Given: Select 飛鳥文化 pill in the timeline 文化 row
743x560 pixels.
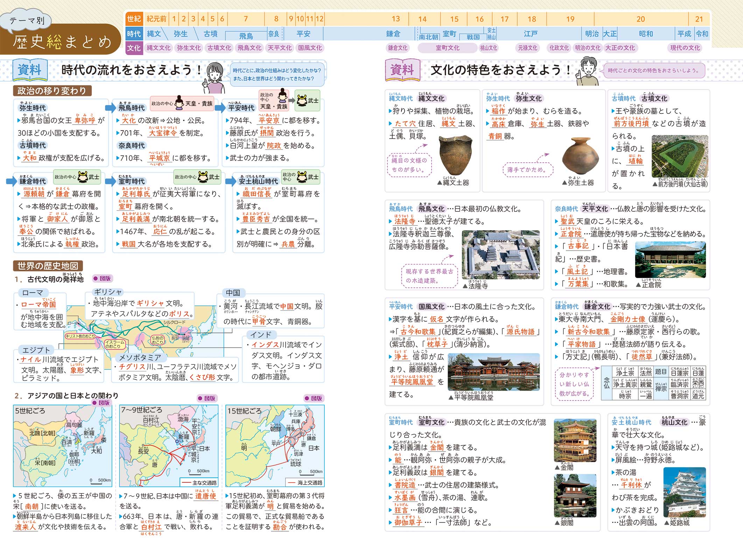Looking at the screenshot, I should coord(249,48).
